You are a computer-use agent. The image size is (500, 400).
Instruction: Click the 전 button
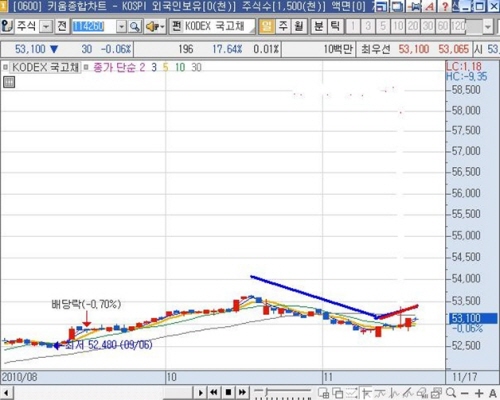tap(62, 26)
